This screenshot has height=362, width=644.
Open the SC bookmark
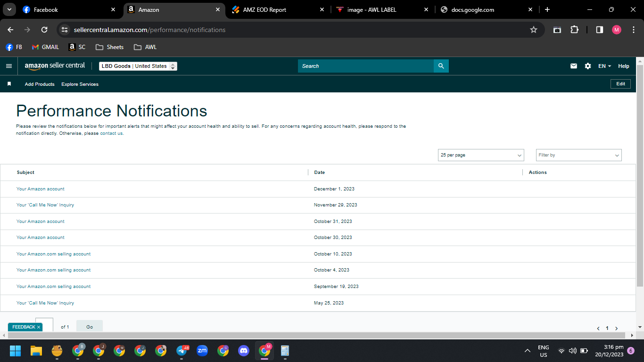click(x=77, y=47)
